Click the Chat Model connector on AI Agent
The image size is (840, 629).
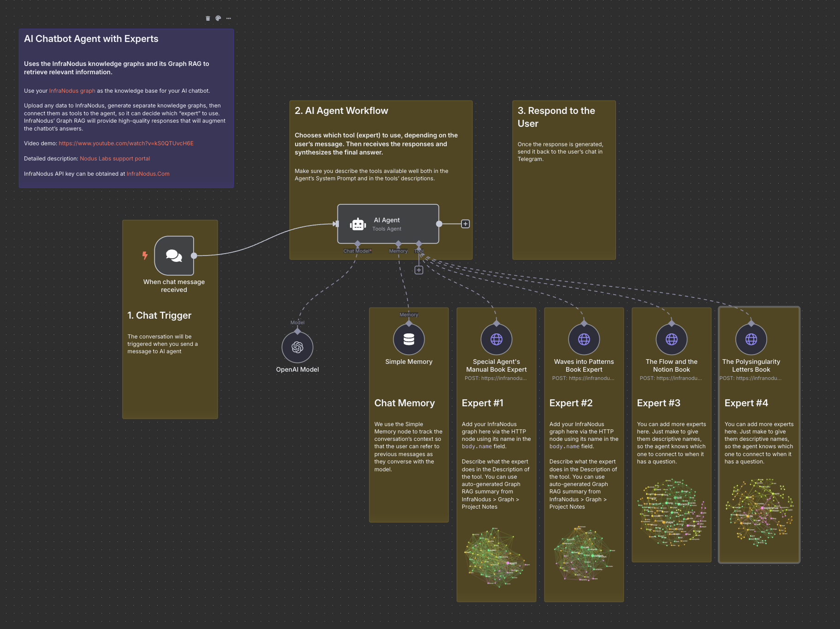tap(357, 244)
